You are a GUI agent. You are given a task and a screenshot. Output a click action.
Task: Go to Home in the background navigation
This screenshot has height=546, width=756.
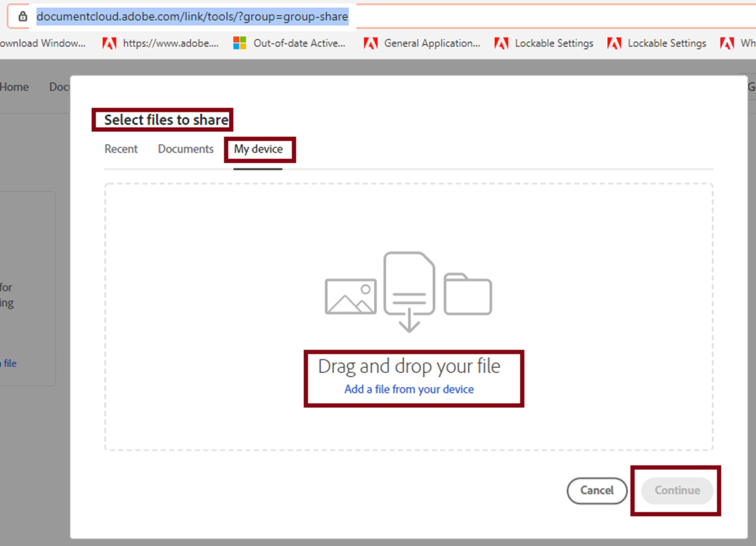point(14,87)
